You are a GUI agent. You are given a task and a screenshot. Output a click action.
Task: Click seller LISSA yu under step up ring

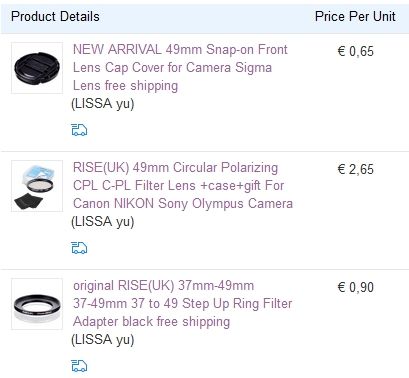click(x=103, y=340)
